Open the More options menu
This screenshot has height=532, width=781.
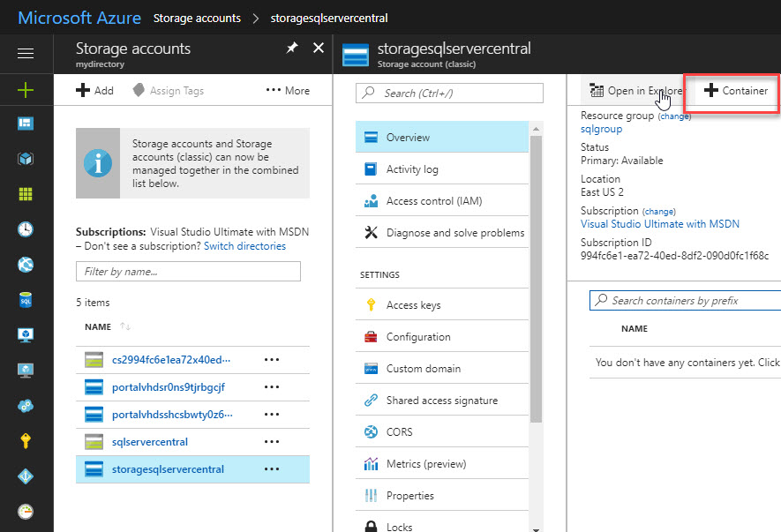coord(288,90)
